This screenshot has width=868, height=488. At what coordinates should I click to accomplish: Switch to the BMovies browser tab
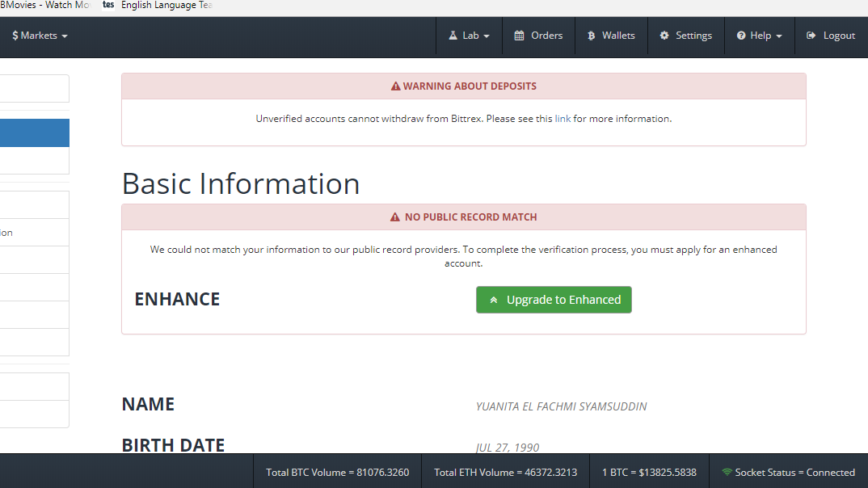pos(45,5)
